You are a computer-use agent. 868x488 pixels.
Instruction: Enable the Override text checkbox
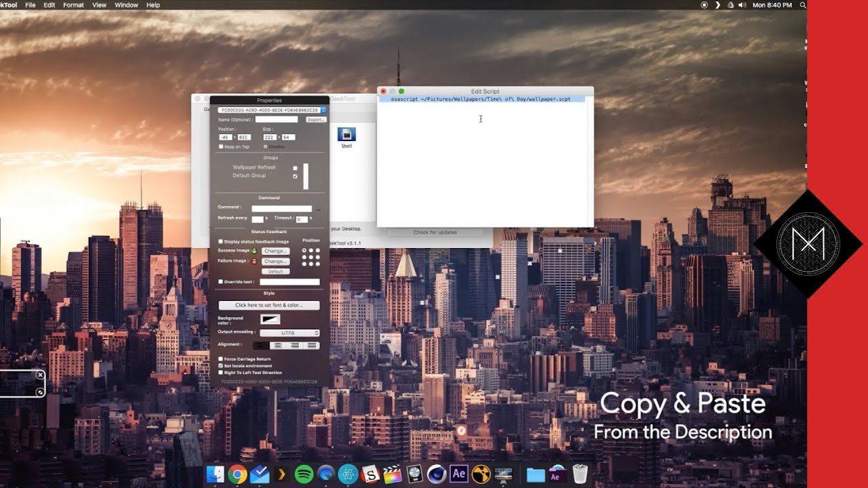pos(220,281)
